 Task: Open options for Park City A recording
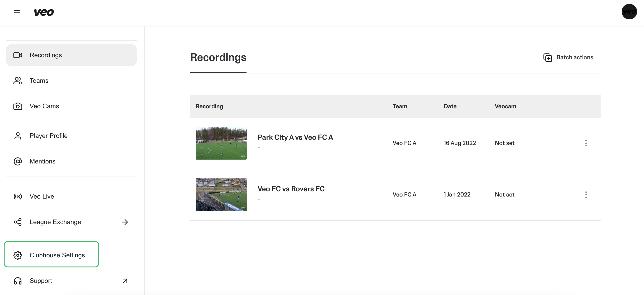pos(586,143)
